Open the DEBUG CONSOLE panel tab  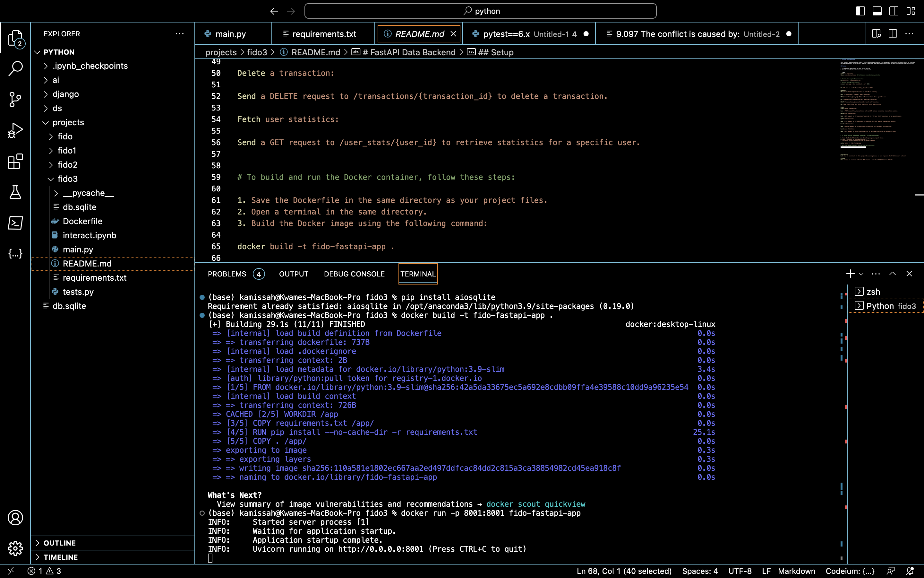[354, 274]
